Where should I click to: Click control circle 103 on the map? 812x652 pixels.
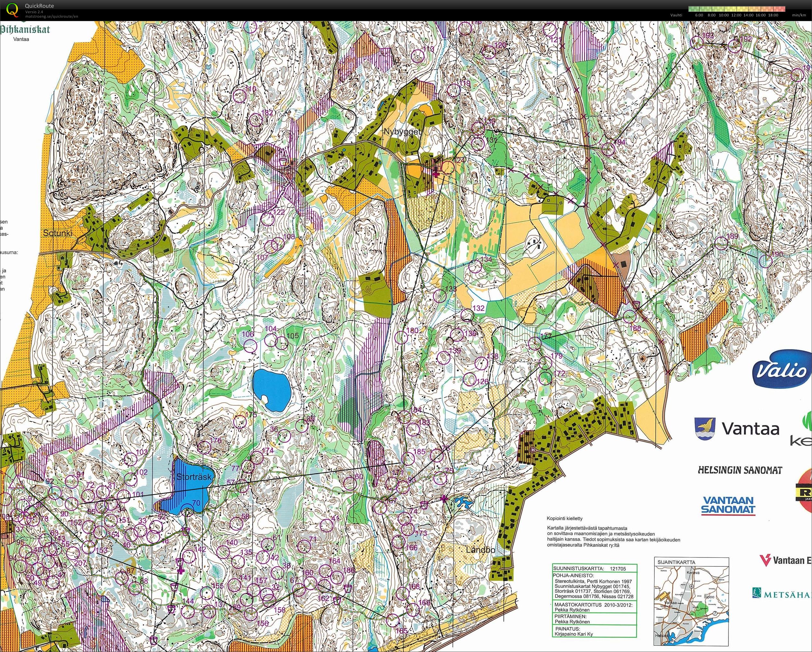(130, 459)
